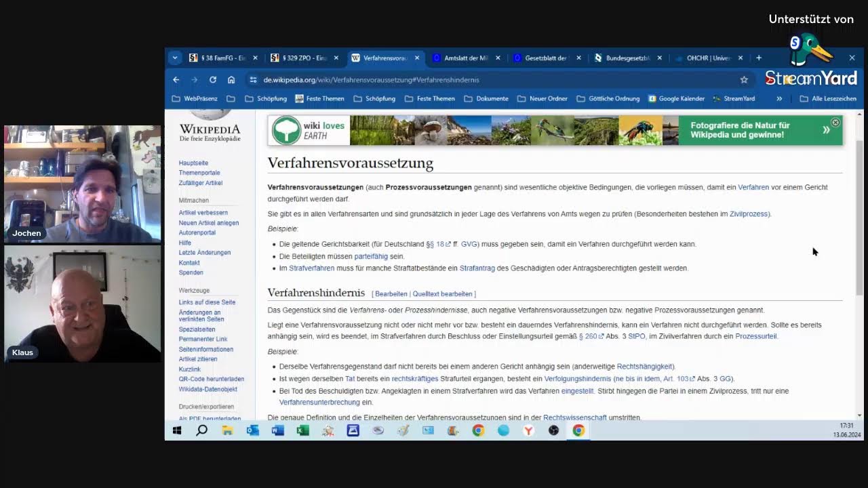Open the Google Kalender bookmark
Screen dimensions: 868x488
tap(676, 98)
